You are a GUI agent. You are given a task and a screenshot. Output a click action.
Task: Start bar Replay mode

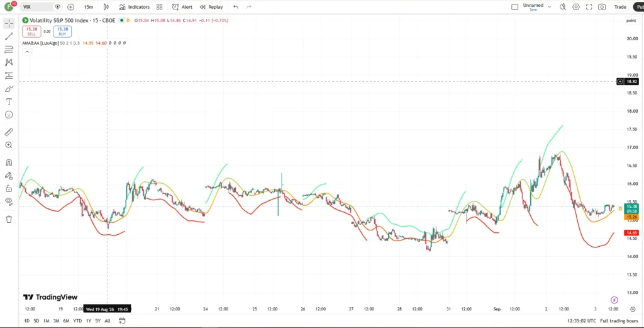(211, 7)
